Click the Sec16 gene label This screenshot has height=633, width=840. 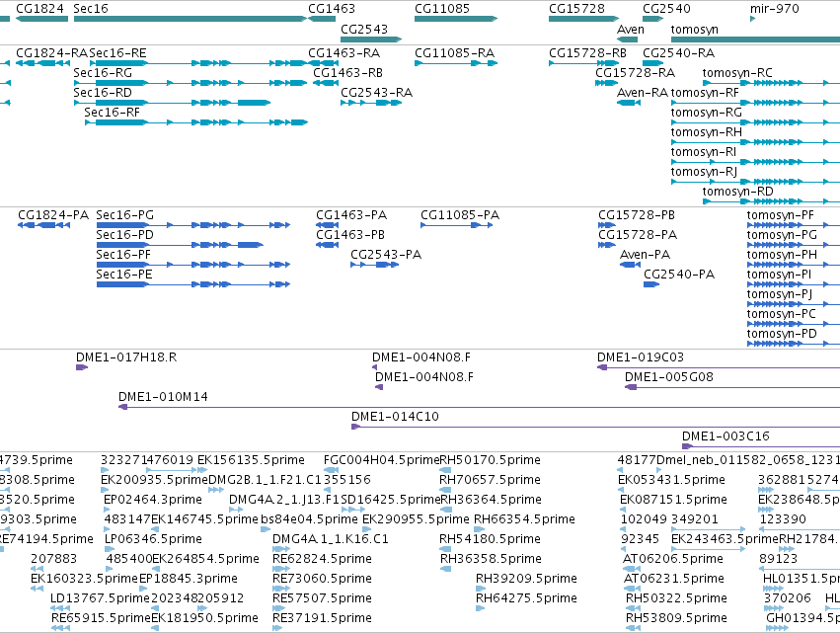[x=91, y=9]
